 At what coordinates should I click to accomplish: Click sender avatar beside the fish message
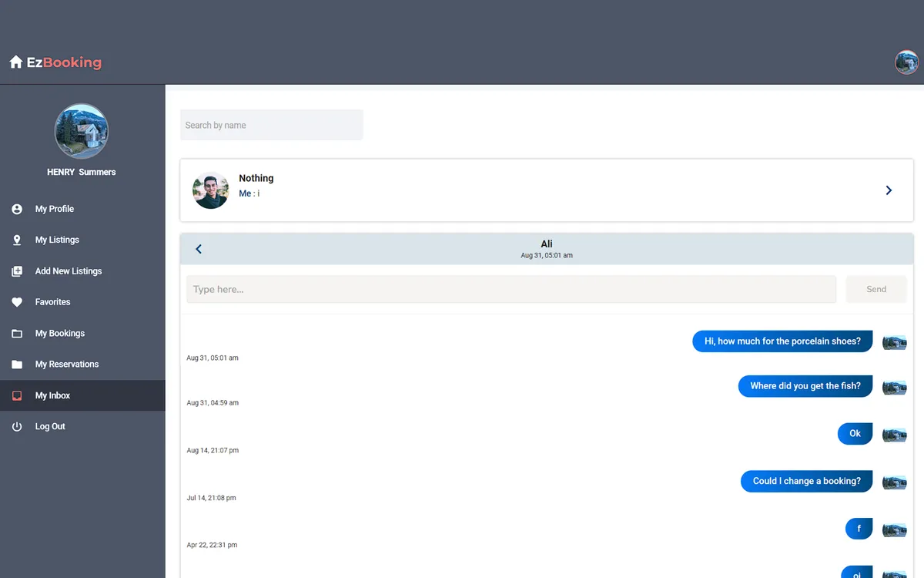coord(895,388)
